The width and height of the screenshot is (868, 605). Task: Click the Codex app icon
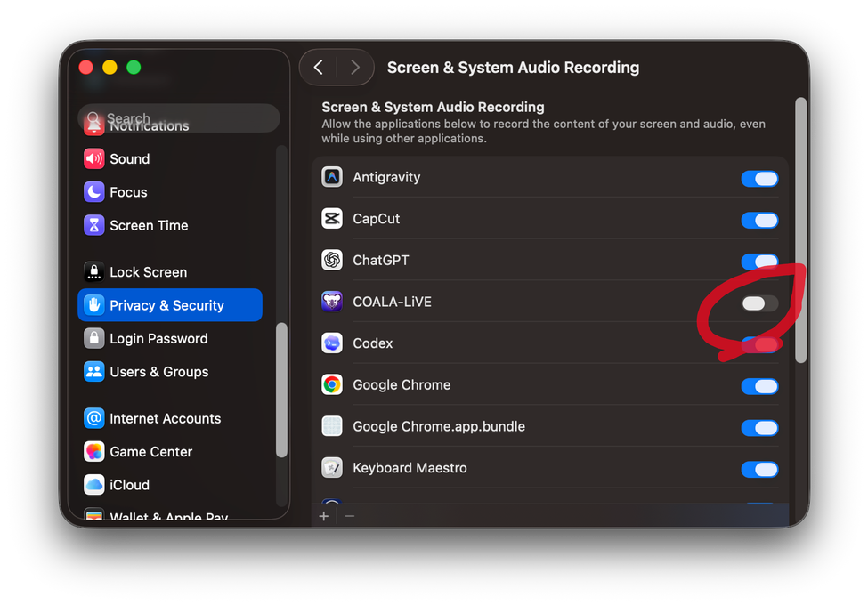(331, 343)
